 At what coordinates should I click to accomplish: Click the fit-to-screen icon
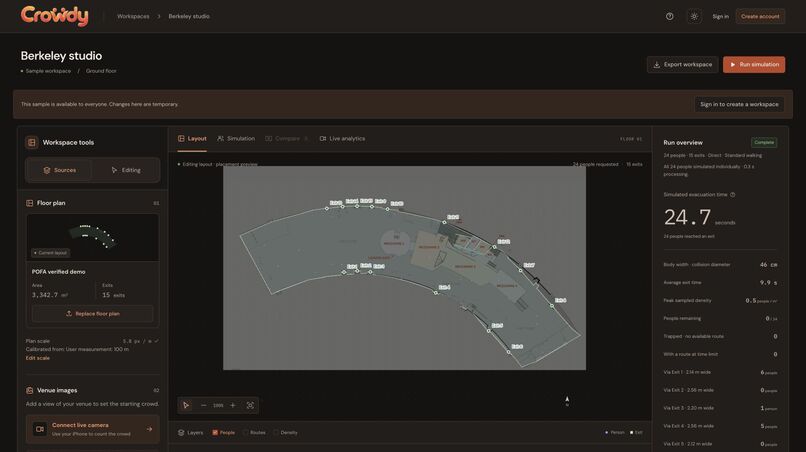[x=250, y=405]
